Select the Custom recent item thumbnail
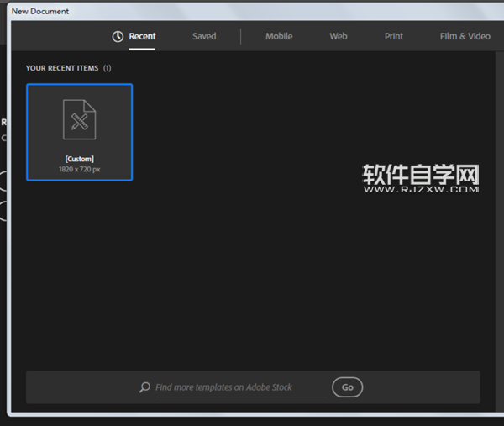This screenshot has width=504, height=426. coord(79,132)
